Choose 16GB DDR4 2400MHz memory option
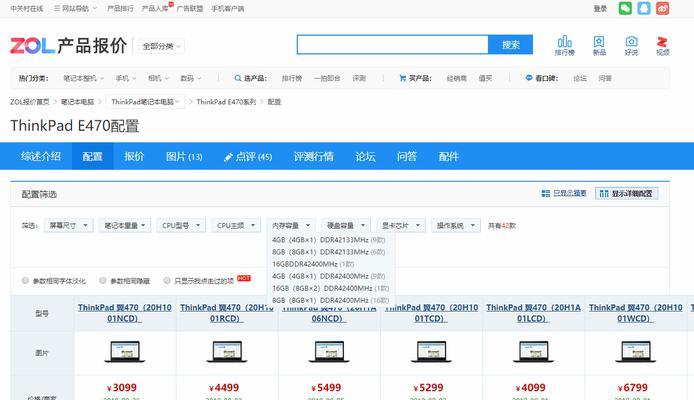The height and width of the screenshot is (400, 694). click(313, 264)
